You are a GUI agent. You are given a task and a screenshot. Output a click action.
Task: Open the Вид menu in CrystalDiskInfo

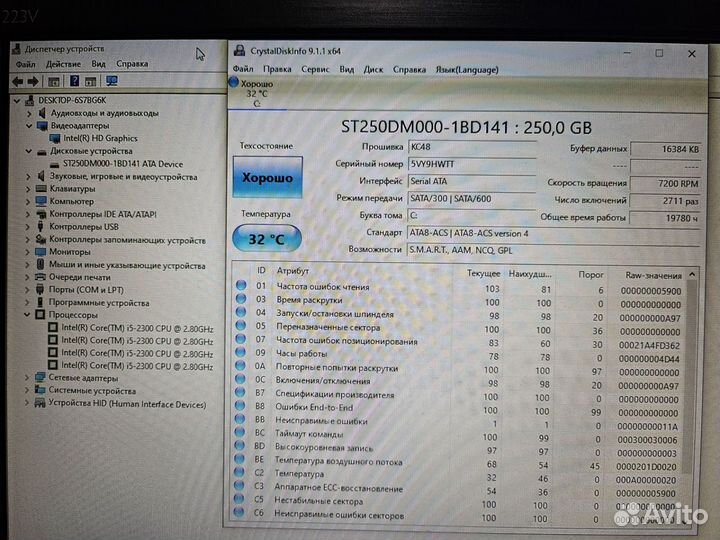347,70
